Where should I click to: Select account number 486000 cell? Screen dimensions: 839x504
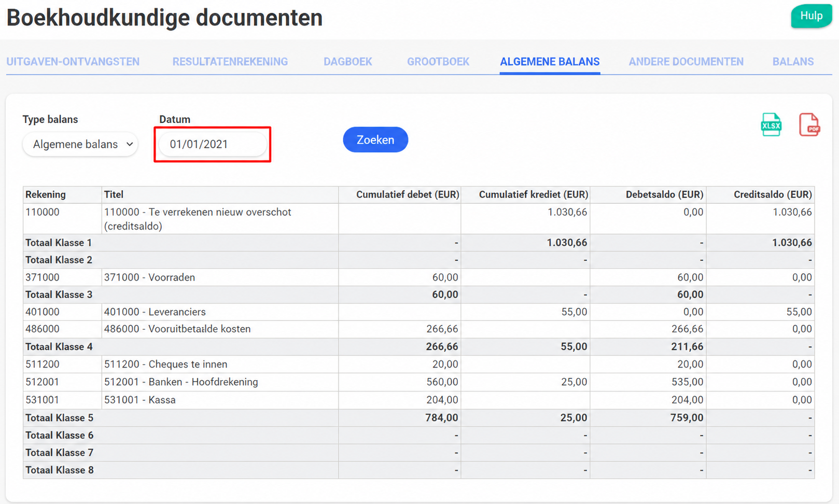[x=62, y=329]
